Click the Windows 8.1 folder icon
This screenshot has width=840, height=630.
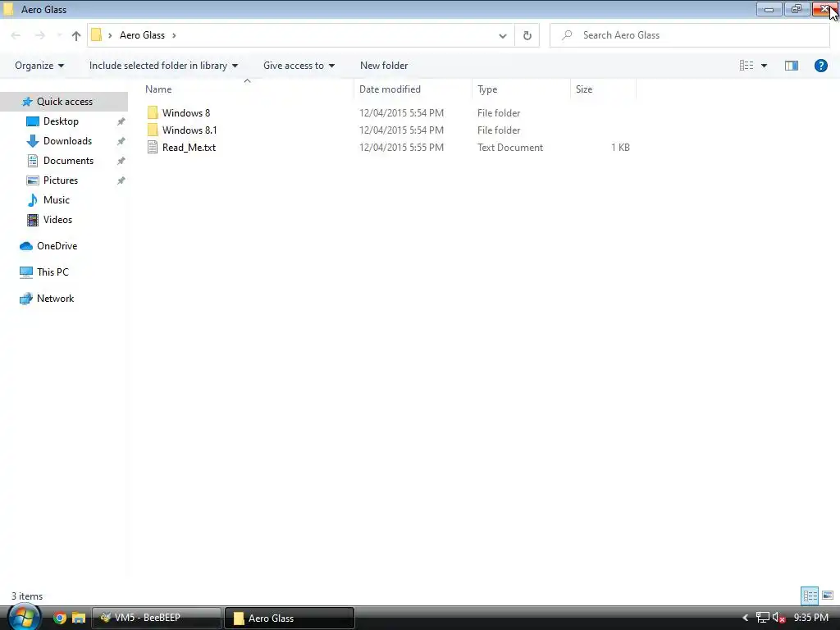(153, 130)
